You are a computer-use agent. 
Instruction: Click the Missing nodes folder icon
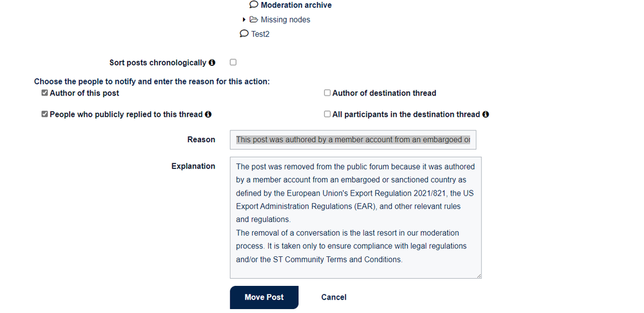coord(254,19)
